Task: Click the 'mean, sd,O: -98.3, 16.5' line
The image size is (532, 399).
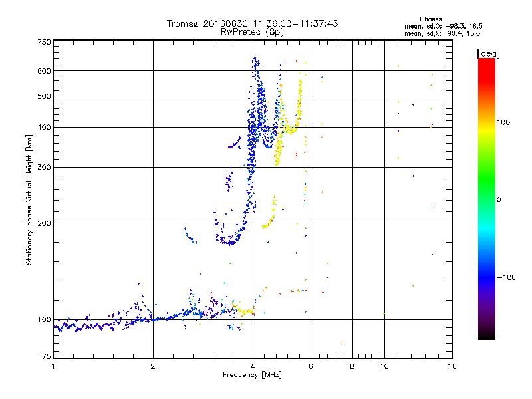Action: 444,26
